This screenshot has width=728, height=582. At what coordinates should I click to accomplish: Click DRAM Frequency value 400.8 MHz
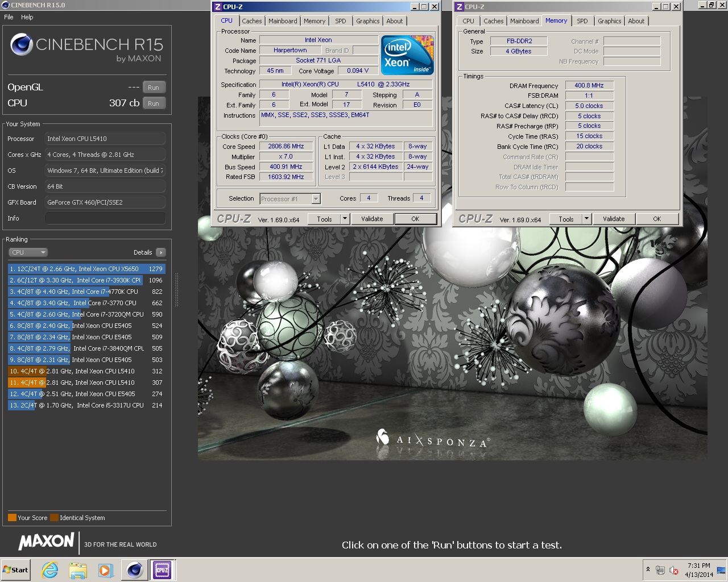point(589,85)
